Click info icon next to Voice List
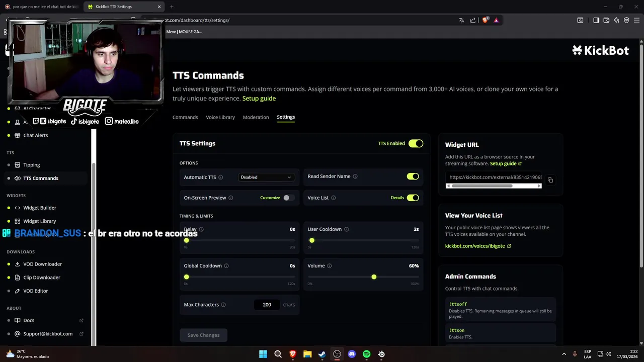This screenshot has height=362, width=644. [334, 198]
